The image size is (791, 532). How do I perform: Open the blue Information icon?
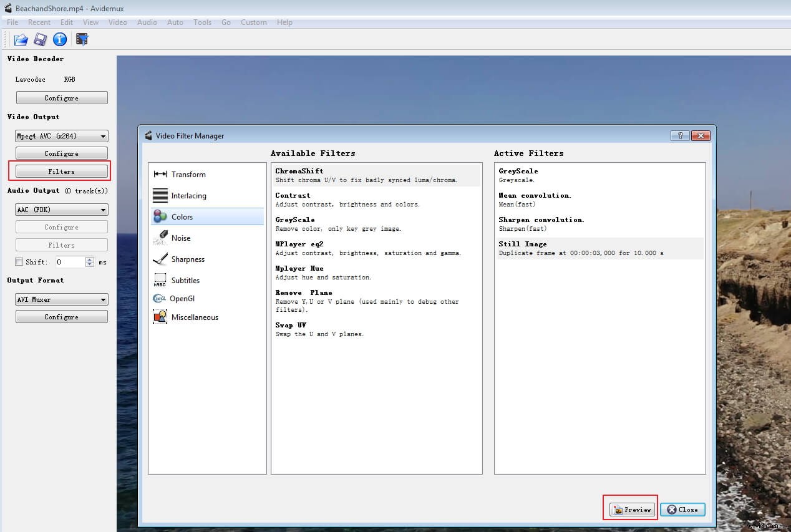tap(60, 40)
